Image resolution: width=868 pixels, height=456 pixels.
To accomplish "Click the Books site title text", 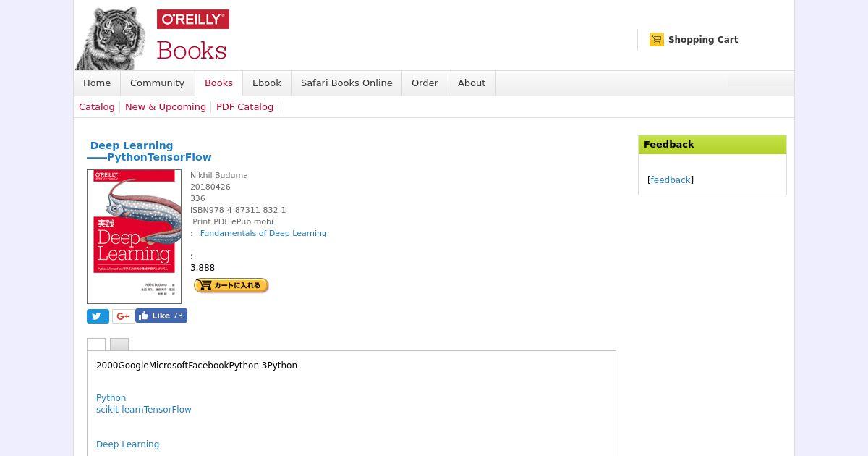I will pyautogui.click(x=192, y=50).
